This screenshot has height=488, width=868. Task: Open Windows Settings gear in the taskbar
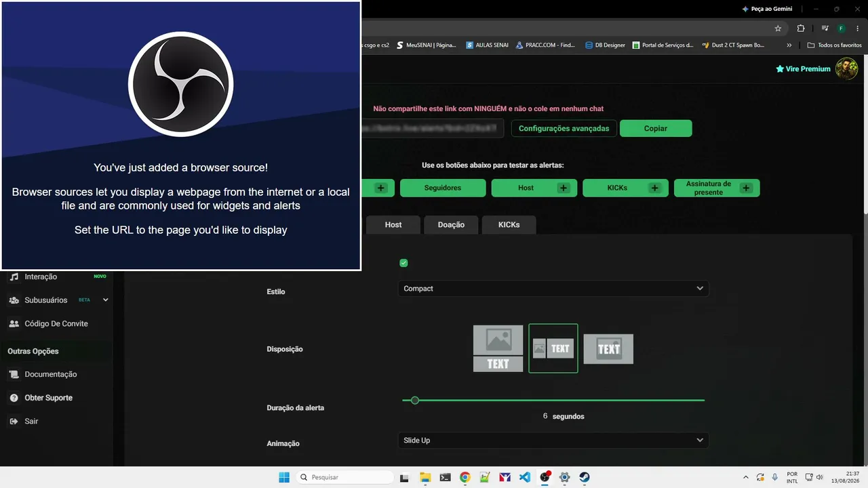[564, 477]
